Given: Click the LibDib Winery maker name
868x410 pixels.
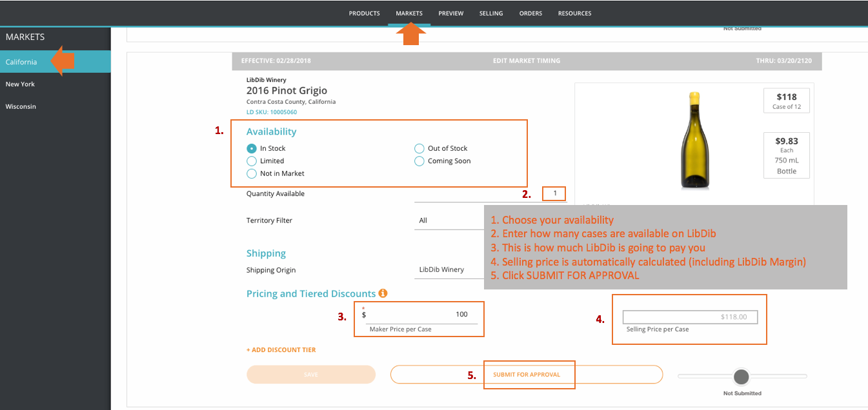Looking at the screenshot, I should pyautogui.click(x=267, y=80).
